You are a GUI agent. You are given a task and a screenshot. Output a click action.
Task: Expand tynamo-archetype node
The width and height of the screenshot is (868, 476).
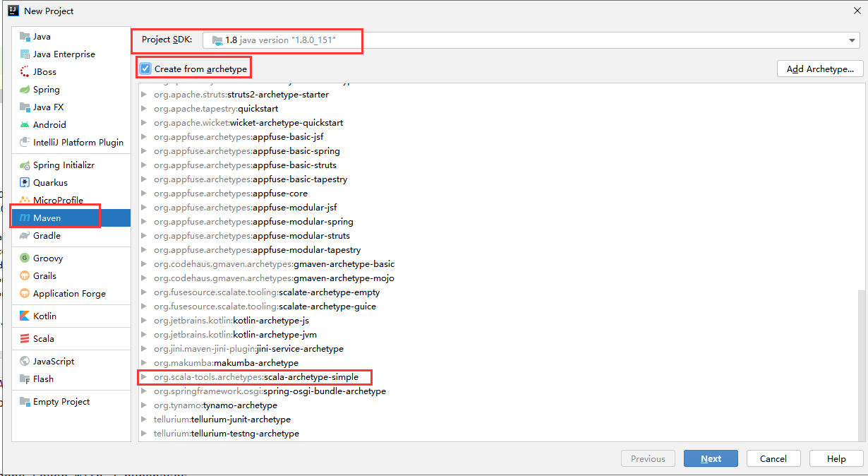tap(144, 405)
